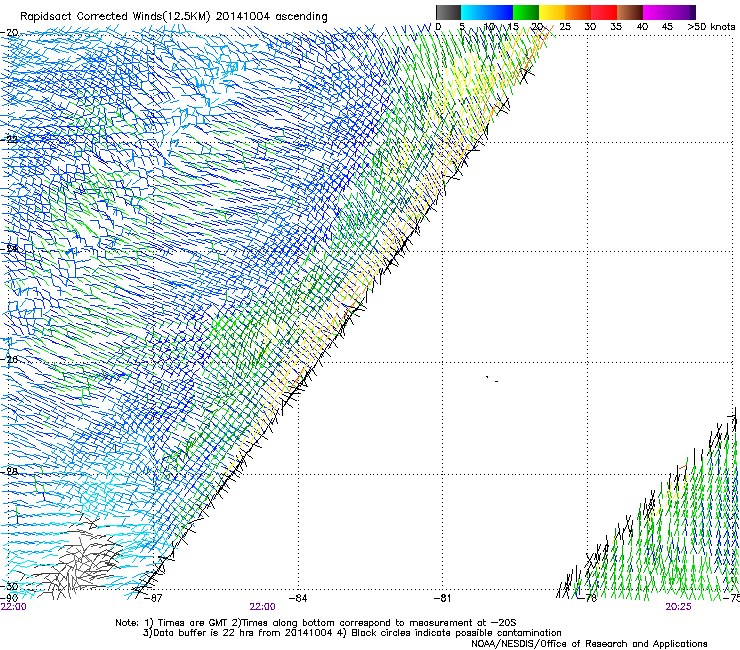
Task: Click the -90 longitude axis label
Action: (9, 598)
